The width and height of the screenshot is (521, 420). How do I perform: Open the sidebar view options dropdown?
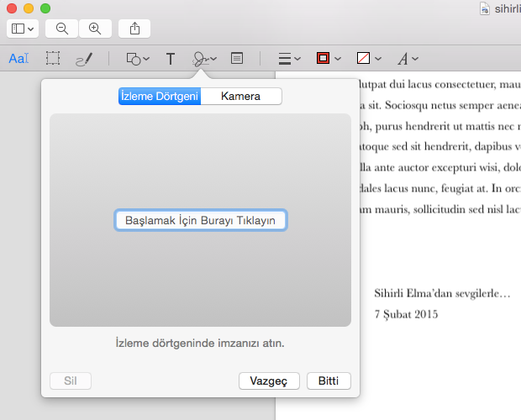23,28
